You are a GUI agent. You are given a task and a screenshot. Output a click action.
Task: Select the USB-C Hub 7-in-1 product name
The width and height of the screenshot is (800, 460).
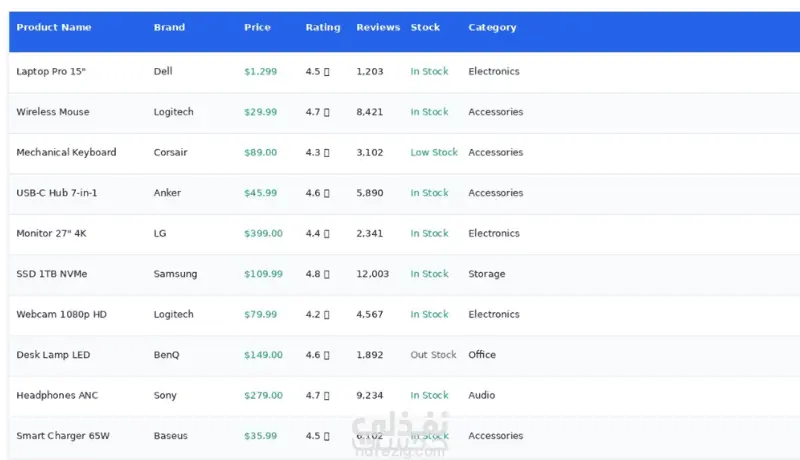click(57, 193)
